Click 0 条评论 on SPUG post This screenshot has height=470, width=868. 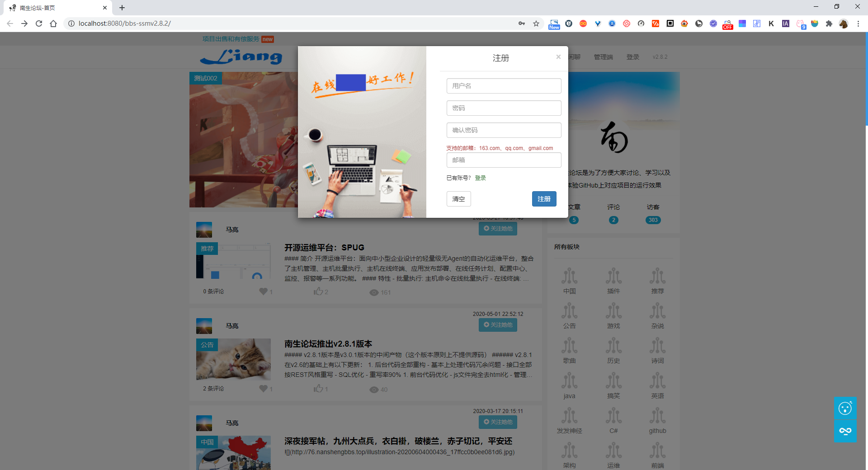coord(213,291)
